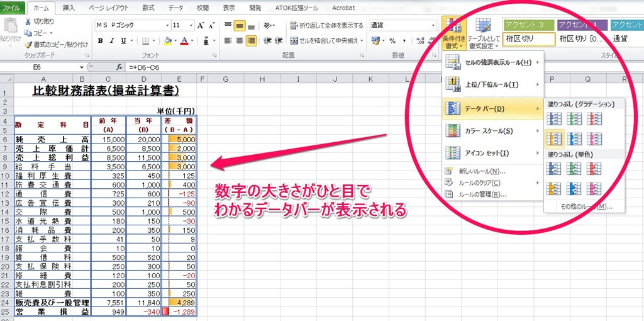Click the format painter brush icon
Viewport: 644px width, 321px height.
pos(28,45)
